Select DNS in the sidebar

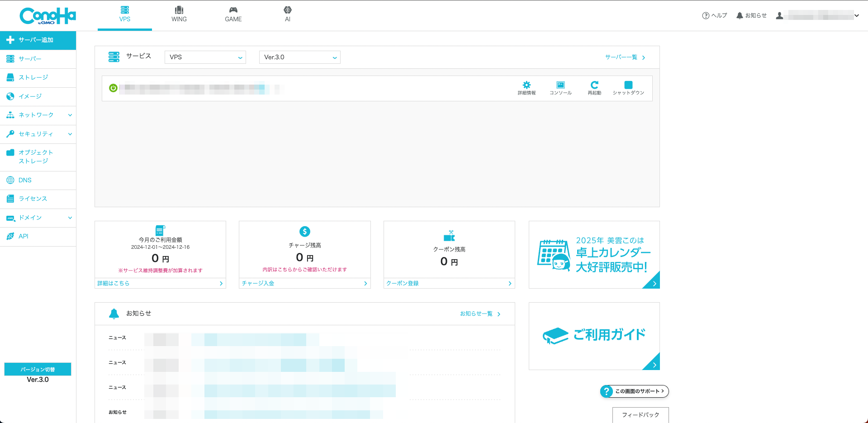tap(25, 180)
